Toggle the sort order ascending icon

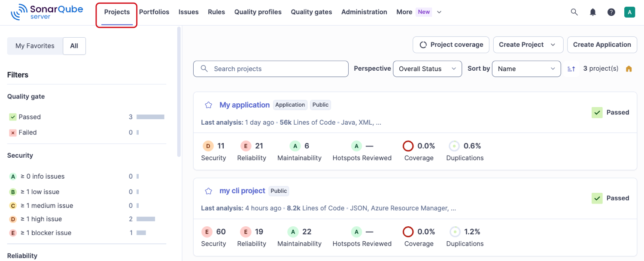[x=571, y=69]
